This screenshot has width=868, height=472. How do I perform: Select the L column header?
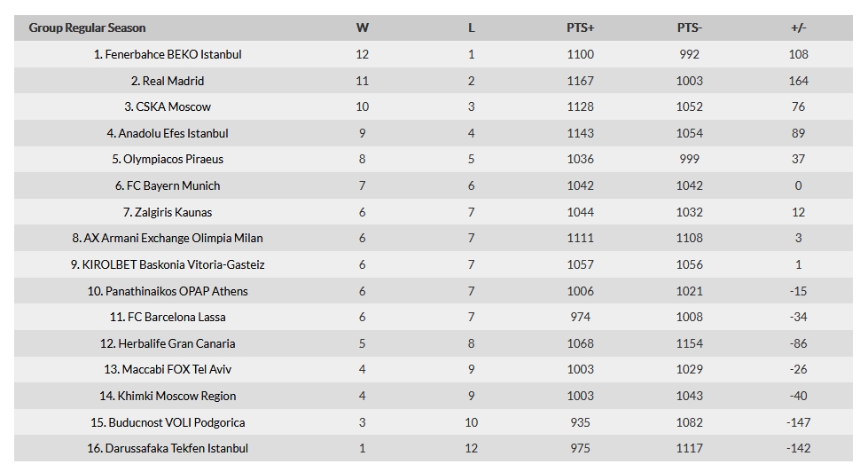[471, 28]
